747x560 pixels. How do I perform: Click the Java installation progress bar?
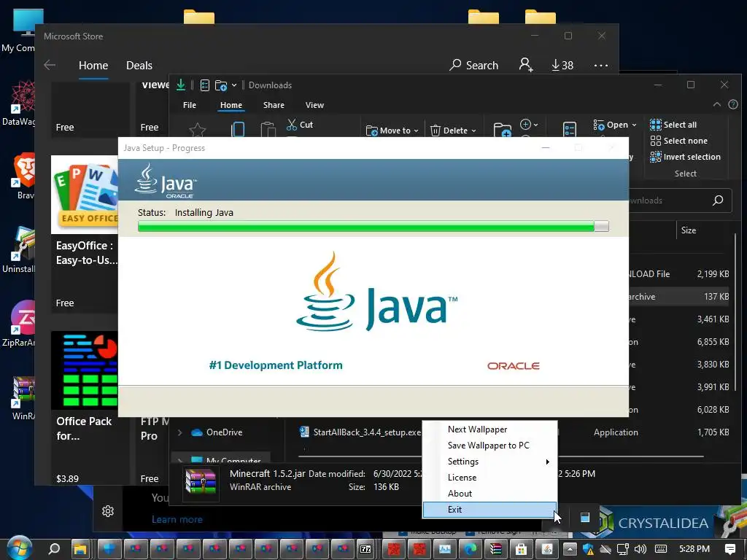(x=373, y=226)
